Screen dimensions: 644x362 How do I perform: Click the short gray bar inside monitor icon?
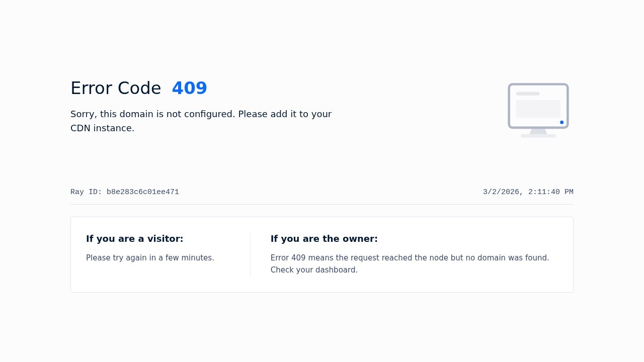coord(527,94)
